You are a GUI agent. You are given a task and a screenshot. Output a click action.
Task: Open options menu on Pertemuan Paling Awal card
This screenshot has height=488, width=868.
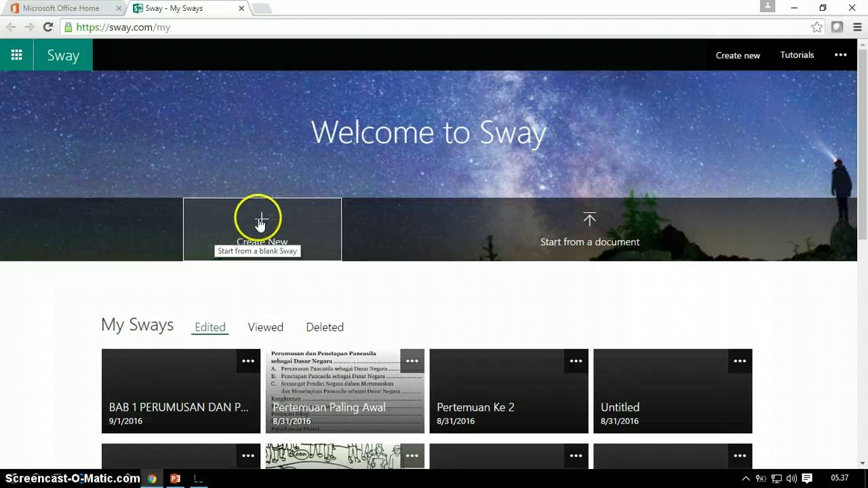[412, 361]
